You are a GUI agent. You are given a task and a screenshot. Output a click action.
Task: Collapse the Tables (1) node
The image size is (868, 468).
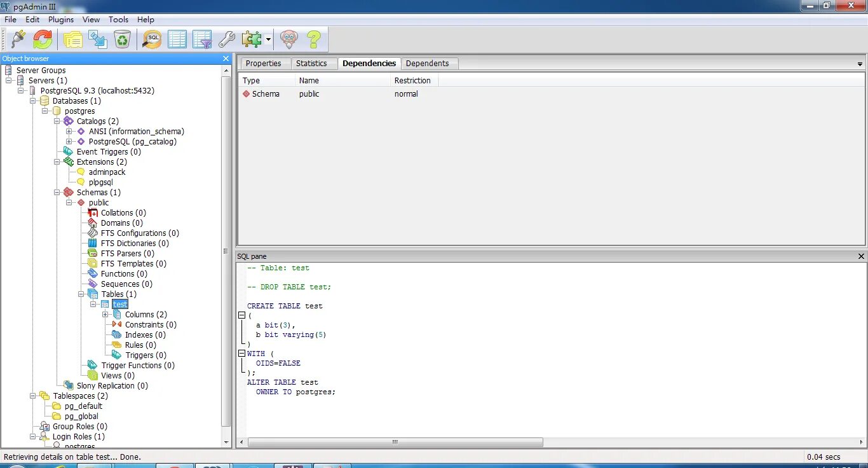[x=81, y=294]
